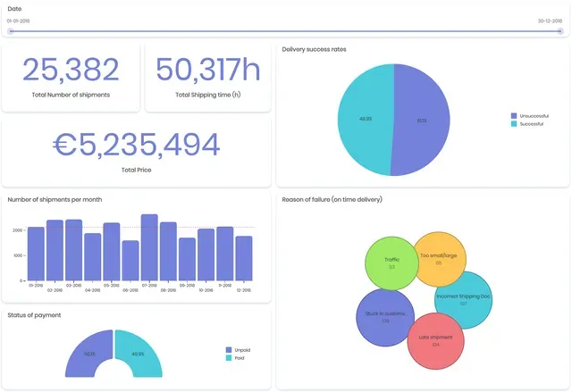Select the Successful pie slice
Image resolution: width=572 pixels, height=392 pixels.
366,119
